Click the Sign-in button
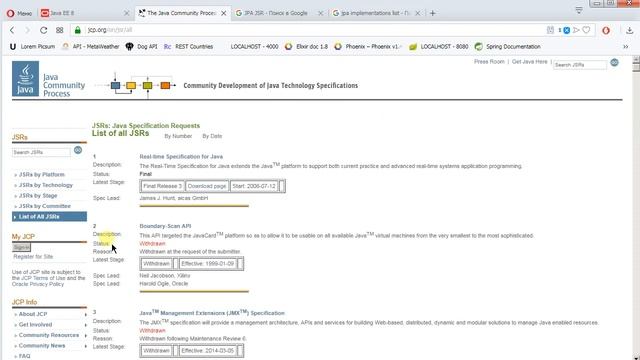 click(21, 247)
